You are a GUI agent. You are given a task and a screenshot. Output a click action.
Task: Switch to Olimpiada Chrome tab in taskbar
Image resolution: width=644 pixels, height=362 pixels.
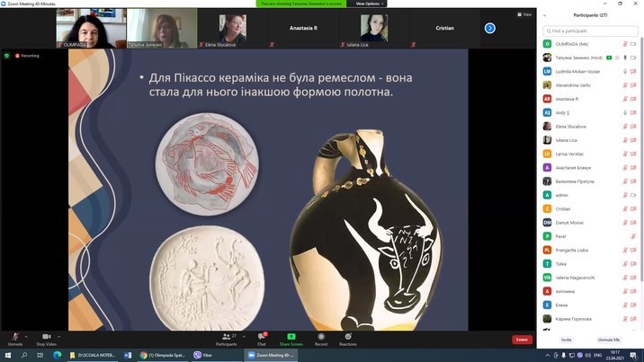(x=159, y=355)
